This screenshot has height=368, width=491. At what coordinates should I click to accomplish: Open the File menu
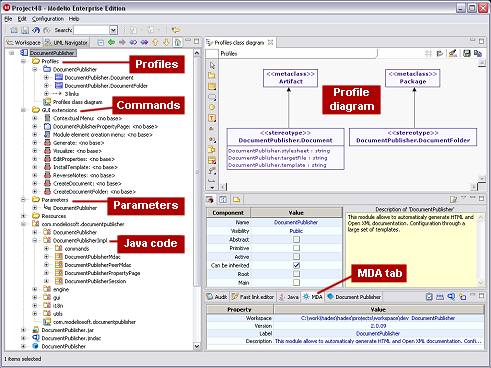tap(8, 19)
